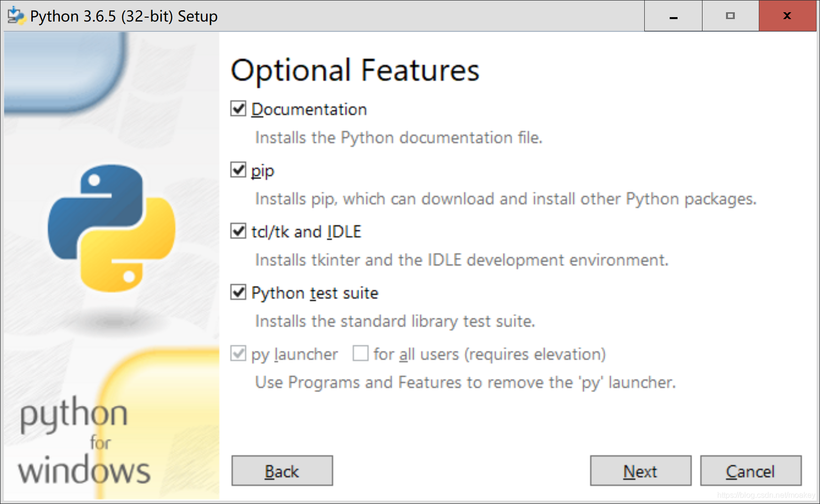
Task: Click the 'python for windows' sidebar text
Action: [84, 440]
